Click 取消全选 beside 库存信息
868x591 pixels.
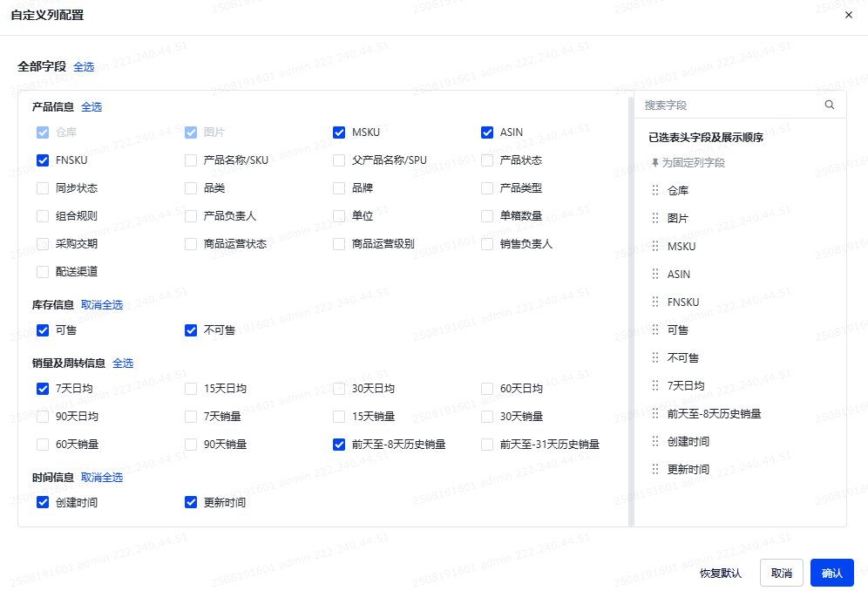click(102, 304)
